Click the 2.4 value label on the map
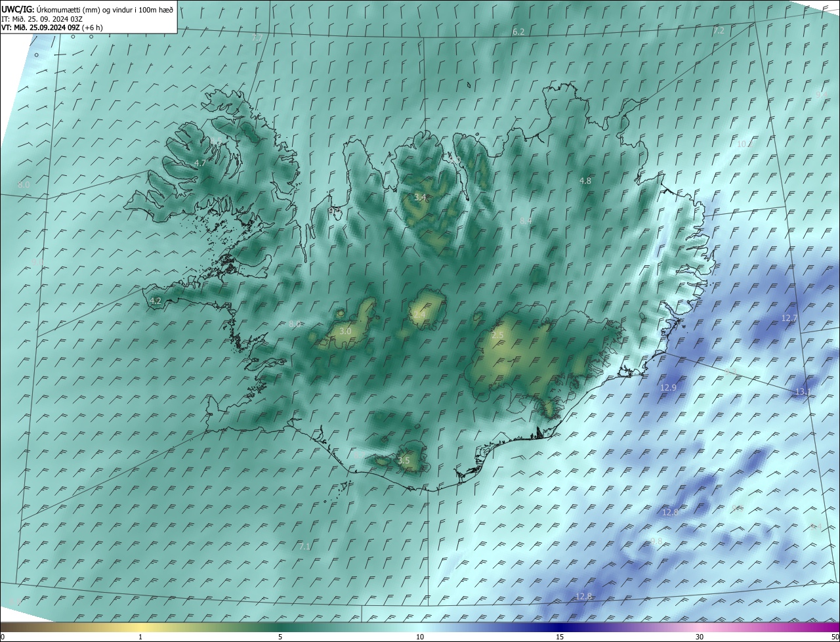The height and width of the screenshot is (642, 840). coord(419,315)
